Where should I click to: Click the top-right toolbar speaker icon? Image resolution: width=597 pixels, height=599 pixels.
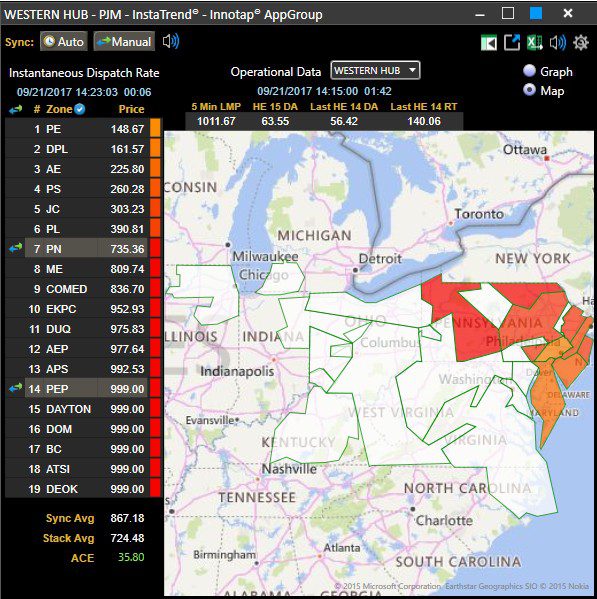558,42
